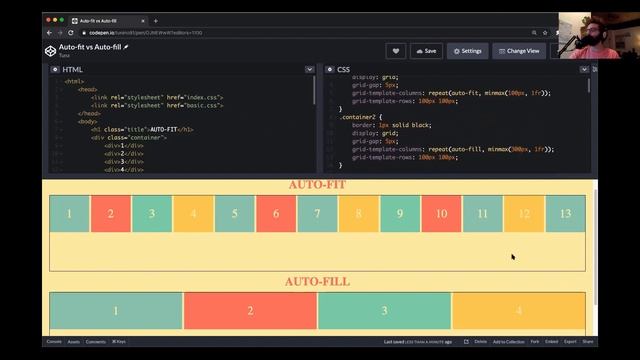Click the index.css link line in HTML
Viewport: 640px width, 360px height.
pyautogui.click(x=157, y=98)
